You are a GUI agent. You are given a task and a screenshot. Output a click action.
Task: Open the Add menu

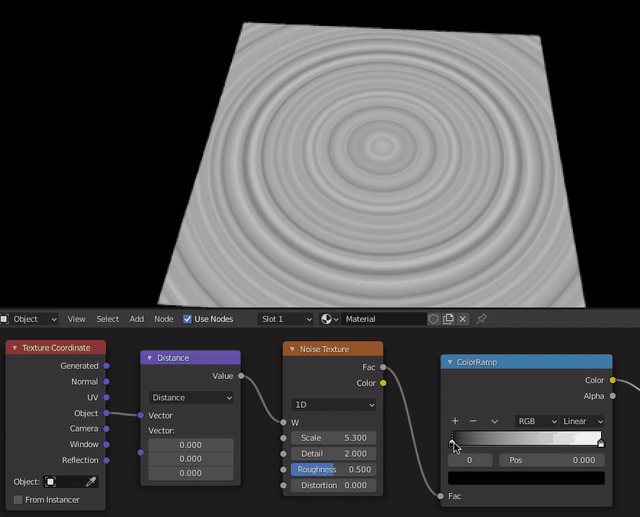tap(137, 319)
